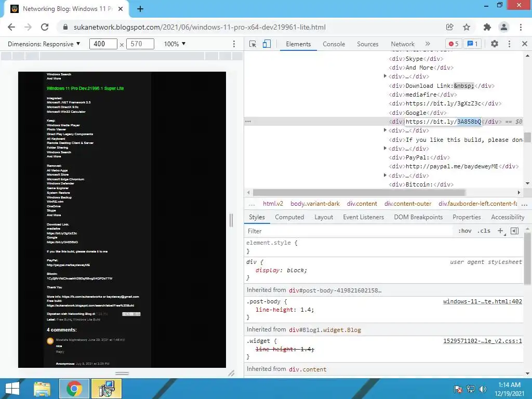Open DevTools customize three-dot menu

click(509, 44)
